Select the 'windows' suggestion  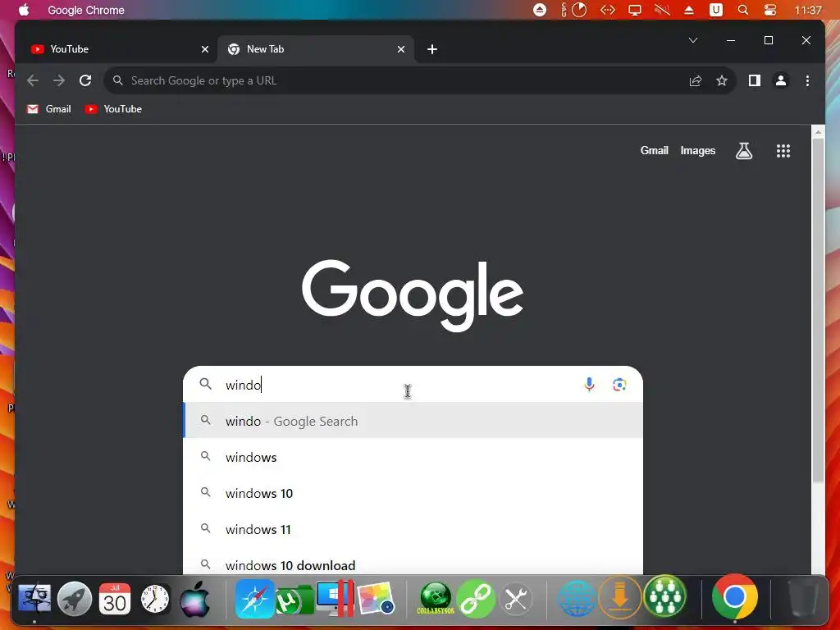[x=413, y=457]
